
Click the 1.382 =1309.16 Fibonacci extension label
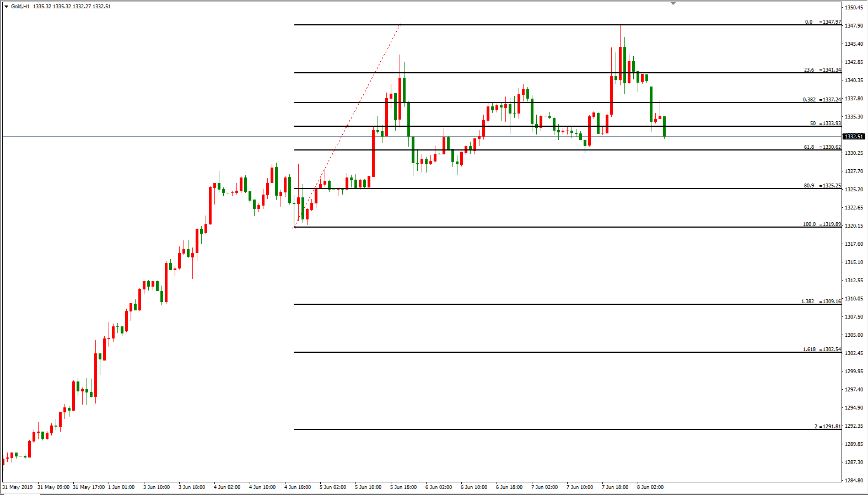coord(821,302)
